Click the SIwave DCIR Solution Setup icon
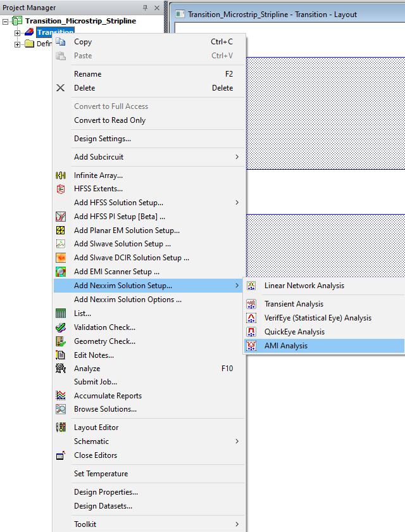This screenshot has width=405, height=532. click(61, 258)
